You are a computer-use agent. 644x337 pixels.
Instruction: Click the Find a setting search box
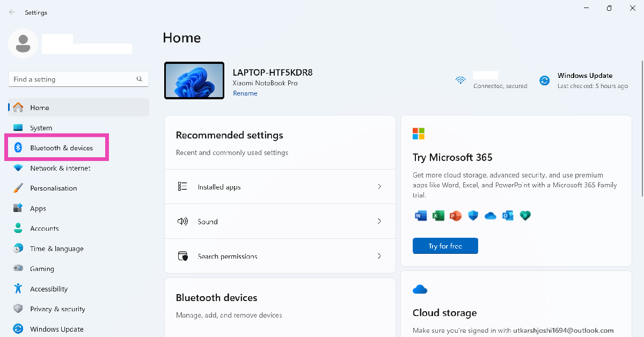click(72, 79)
